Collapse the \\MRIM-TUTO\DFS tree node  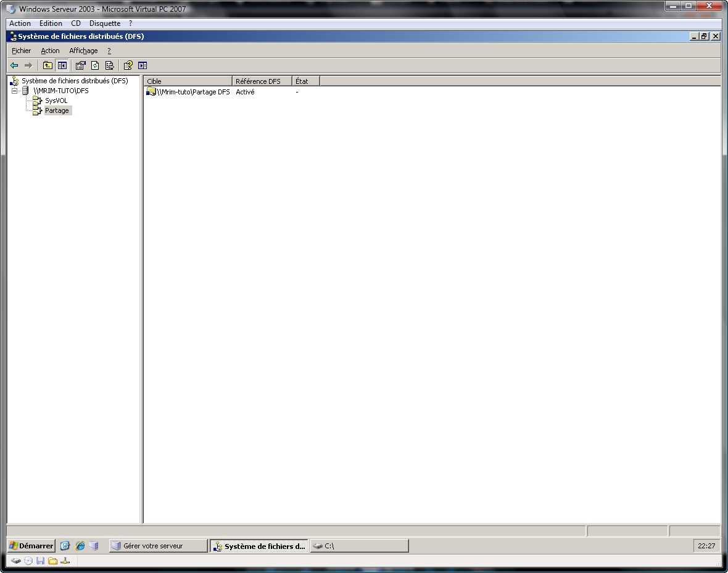pos(15,91)
